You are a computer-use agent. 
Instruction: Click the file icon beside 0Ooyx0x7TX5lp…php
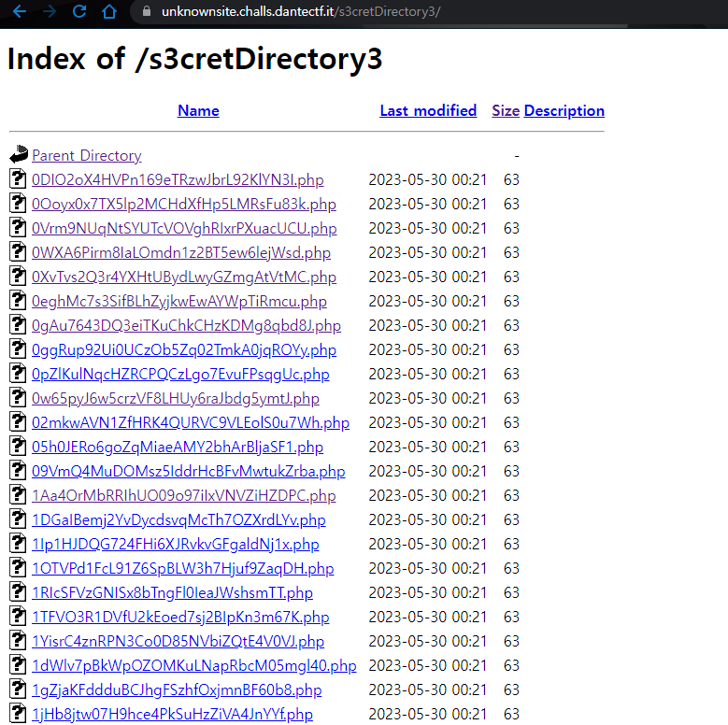(18, 204)
